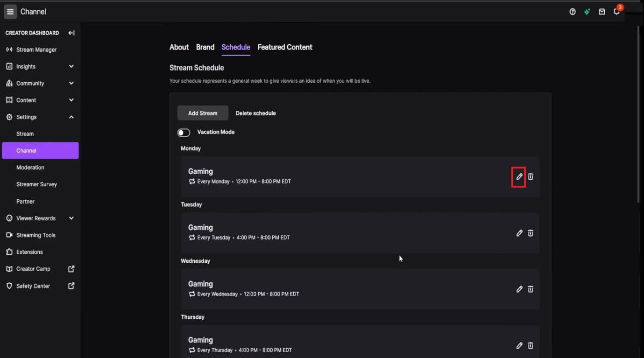Image resolution: width=644 pixels, height=358 pixels.
Task: Click the green sparkle icon in top bar
Action: coord(587,12)
